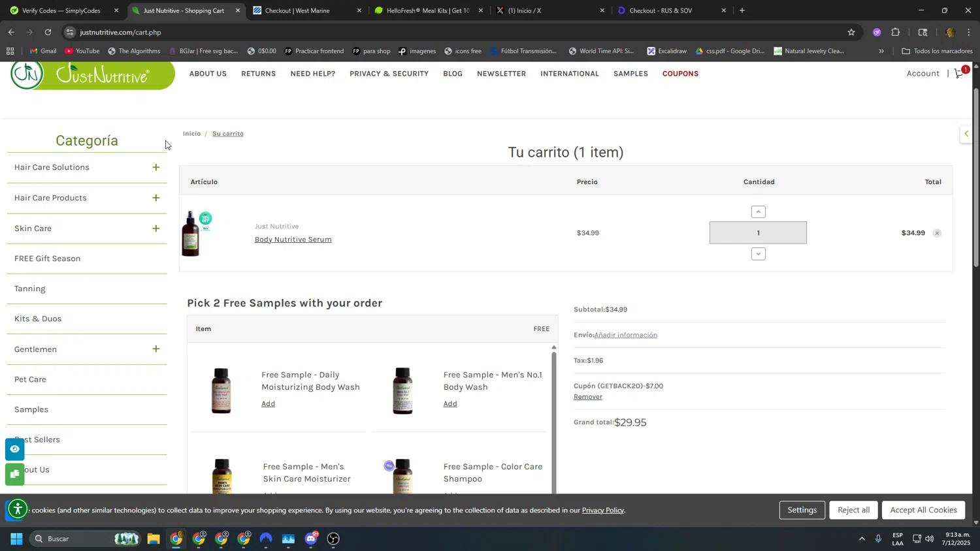Screen dimensions: 980x551
Task: Collapse the side panel chevron at right edge
Action: [966, 134]
